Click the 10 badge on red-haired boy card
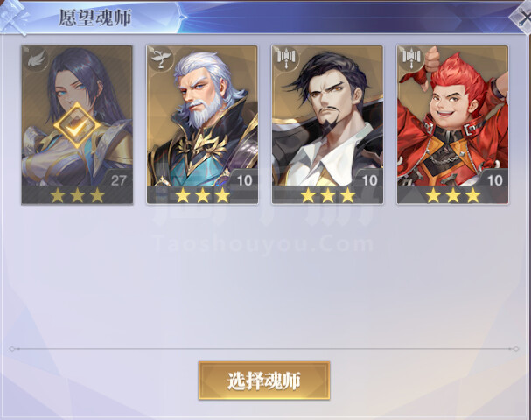 [x=495, y=180]
